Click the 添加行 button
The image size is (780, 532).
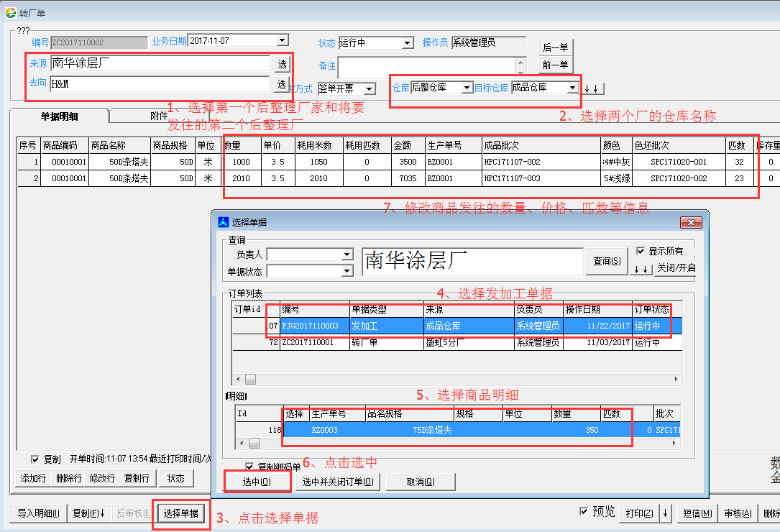coord(33,478)
